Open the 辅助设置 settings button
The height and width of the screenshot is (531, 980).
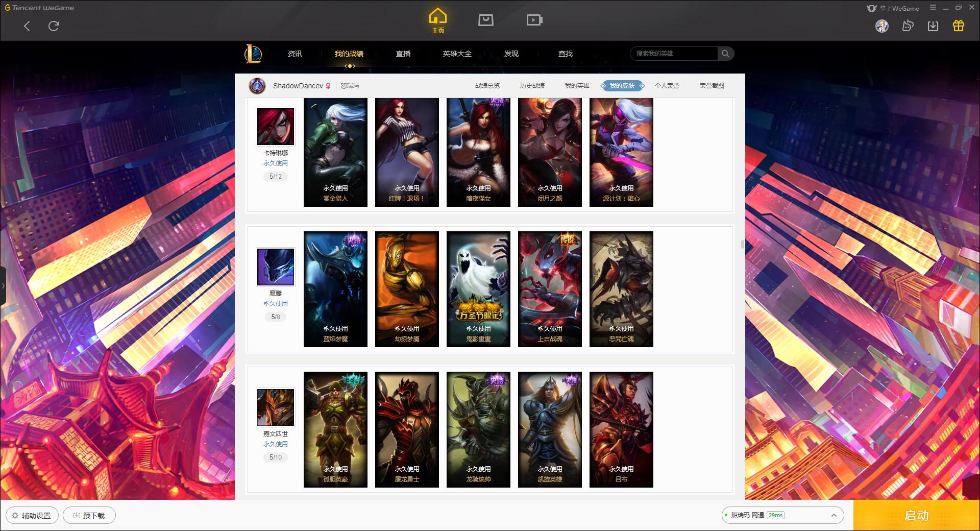click(32, 515)
